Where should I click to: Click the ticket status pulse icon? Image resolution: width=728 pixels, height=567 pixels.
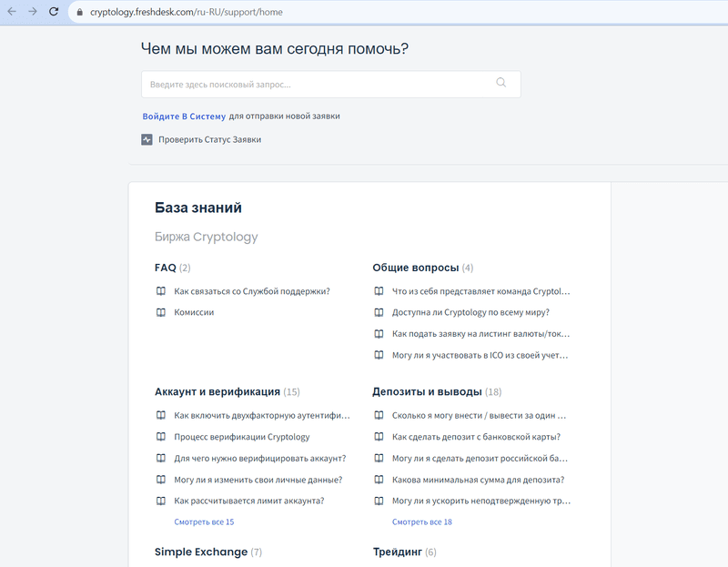[147, 139]
